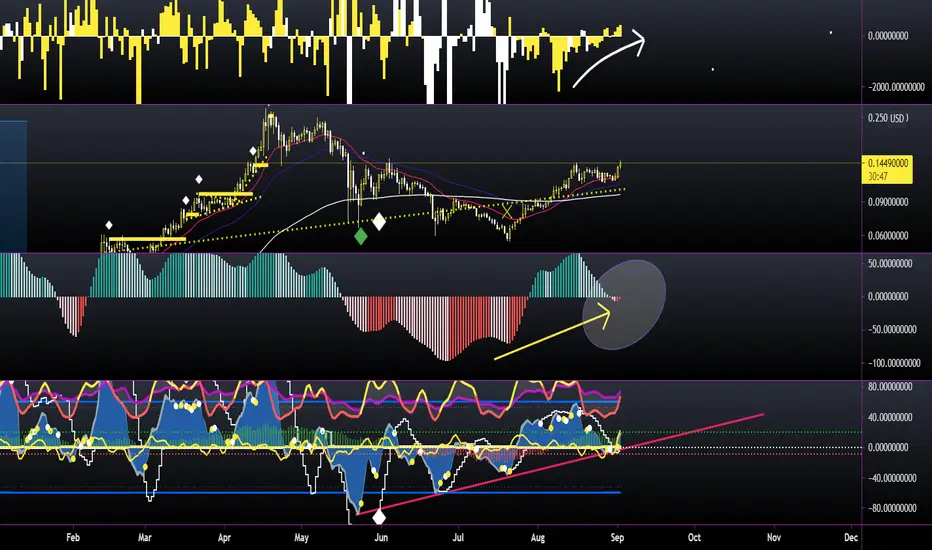Click the Nov label on time axis
The width and height of the screenshot is (932, 550).
coord(773,538)
